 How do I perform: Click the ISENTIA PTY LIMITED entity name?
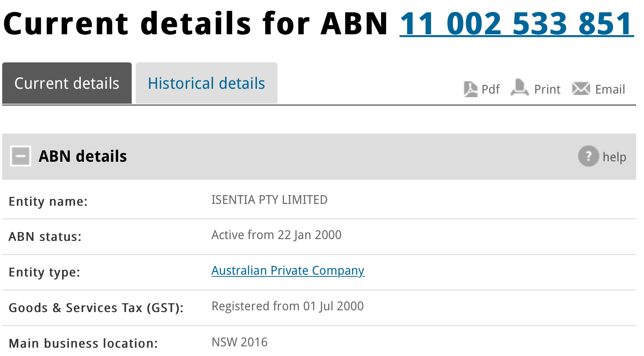[x=270, y=200]
